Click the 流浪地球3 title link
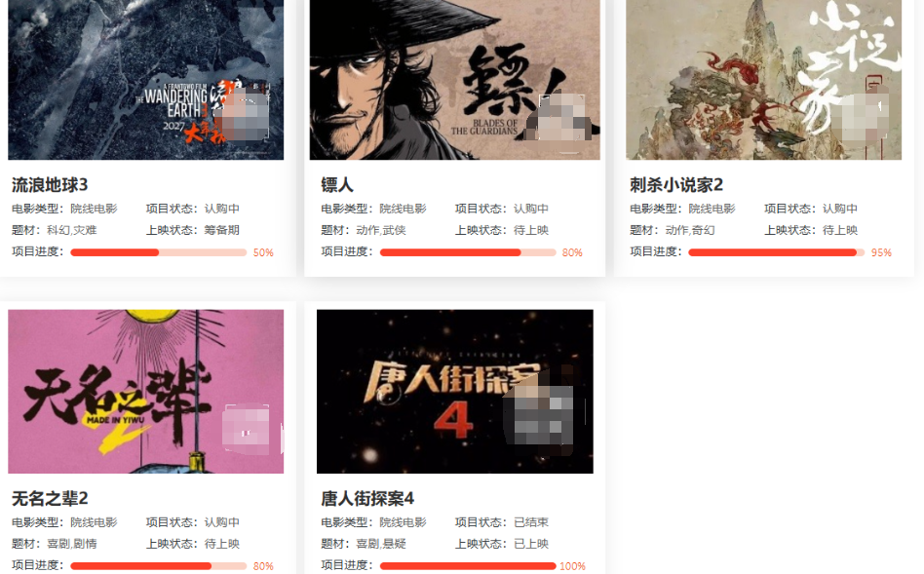Screen dimensions: 924x574 50,185
